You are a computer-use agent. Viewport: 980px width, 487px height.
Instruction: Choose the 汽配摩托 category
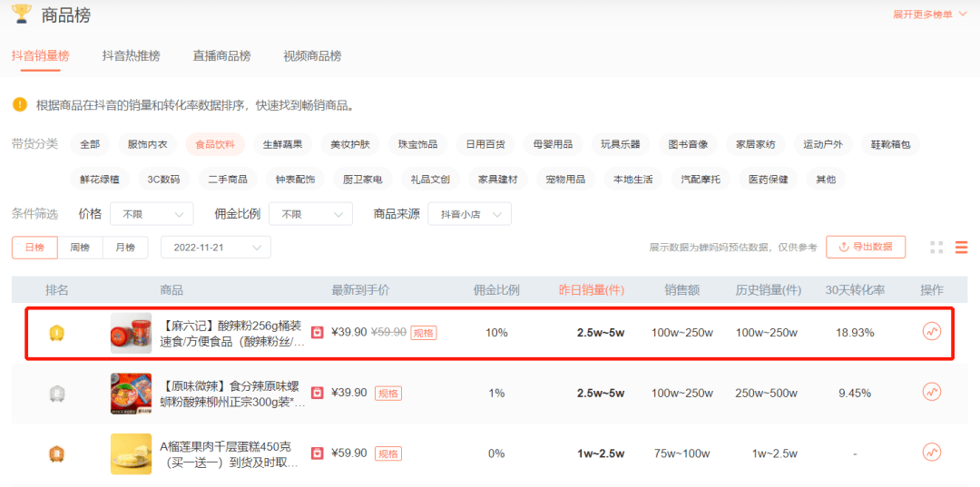click(701, 180)
